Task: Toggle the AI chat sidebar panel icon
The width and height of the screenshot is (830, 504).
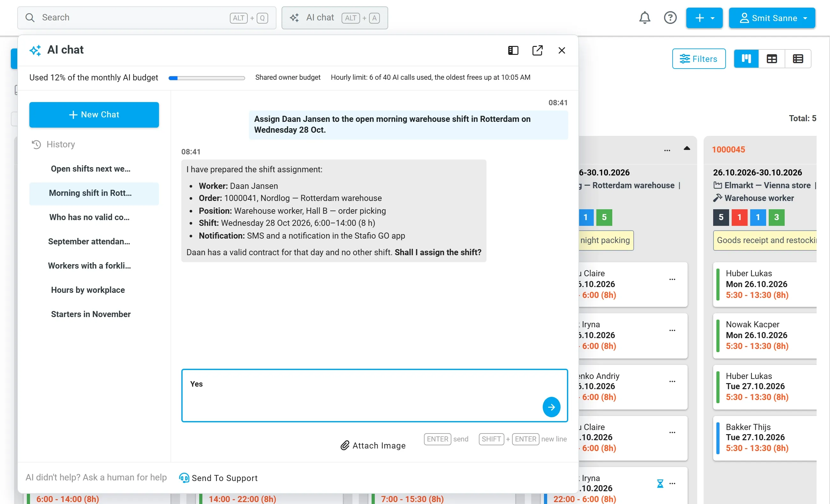Action: click(x=513, y=50)
